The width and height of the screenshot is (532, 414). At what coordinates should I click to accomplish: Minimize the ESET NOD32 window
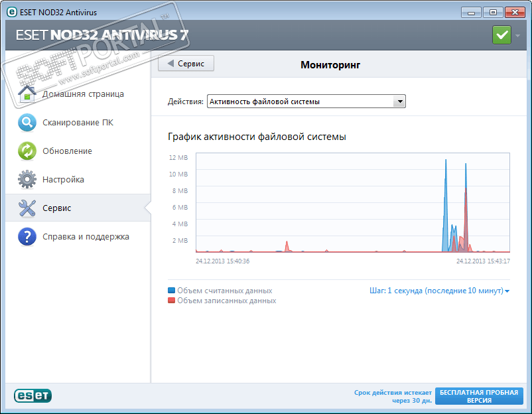point(471,13)
